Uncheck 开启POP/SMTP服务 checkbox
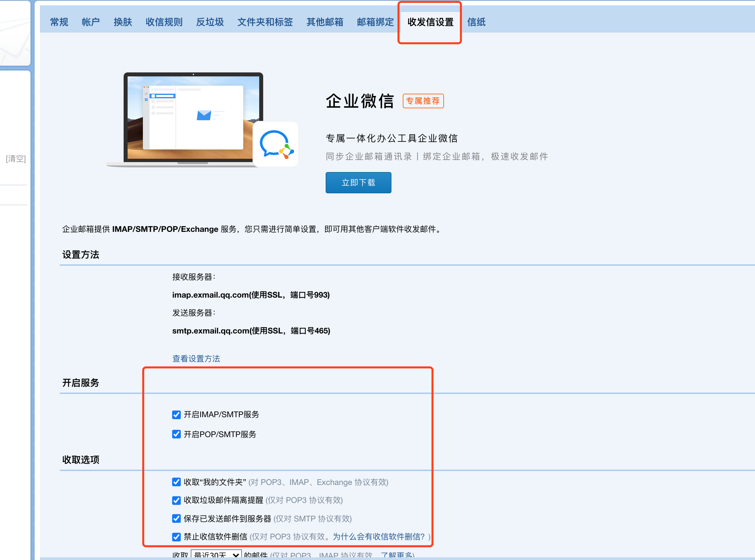 point(176,434)
